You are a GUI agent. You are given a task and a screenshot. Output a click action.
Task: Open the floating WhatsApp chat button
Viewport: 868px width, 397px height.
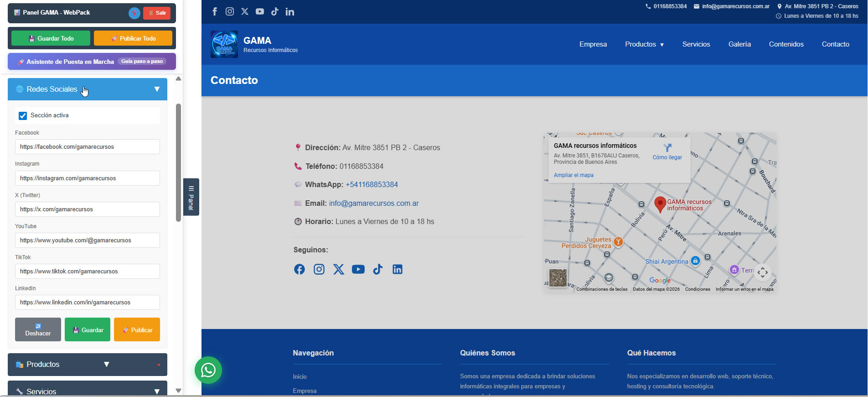208,370
